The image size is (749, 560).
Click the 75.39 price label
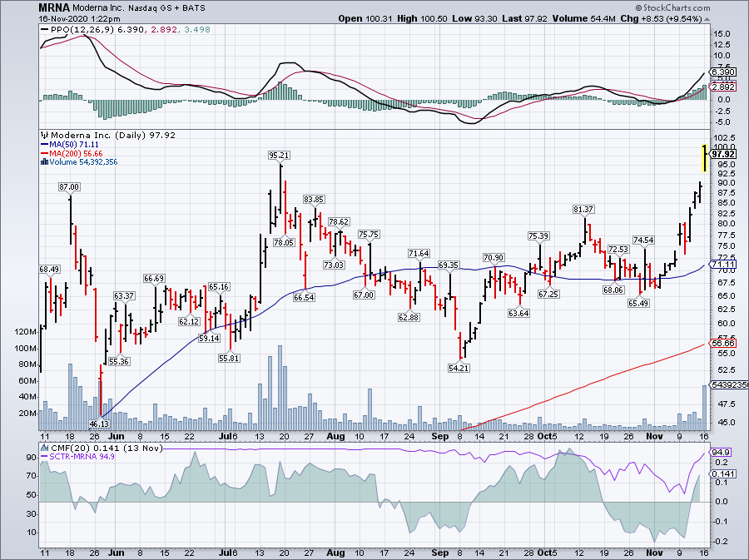coord(538,235)
